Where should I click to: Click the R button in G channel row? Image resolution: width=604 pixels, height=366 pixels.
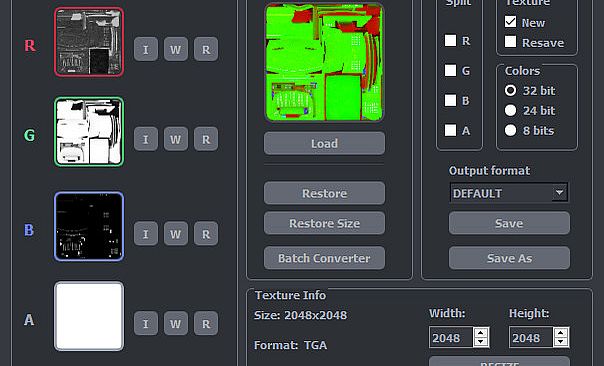(206, 139)
